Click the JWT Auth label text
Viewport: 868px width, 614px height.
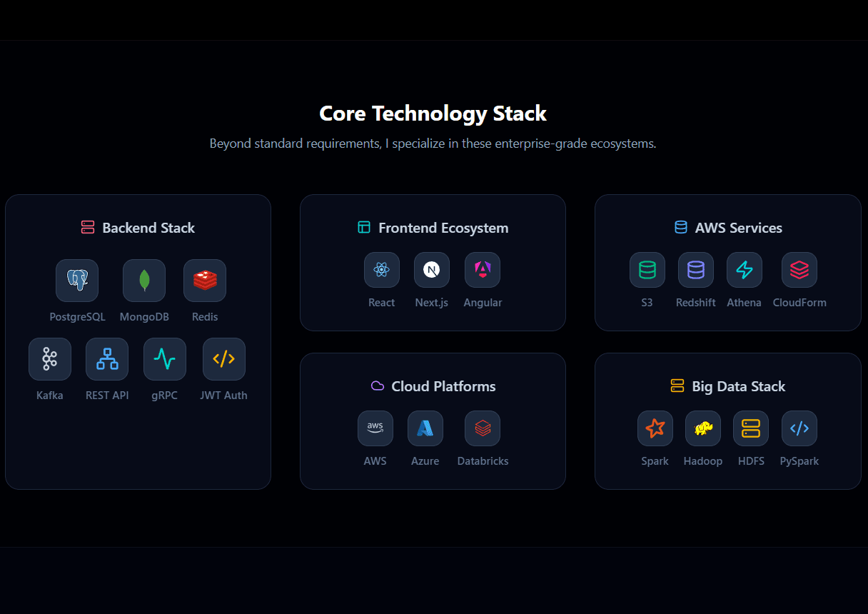(224, 396)
